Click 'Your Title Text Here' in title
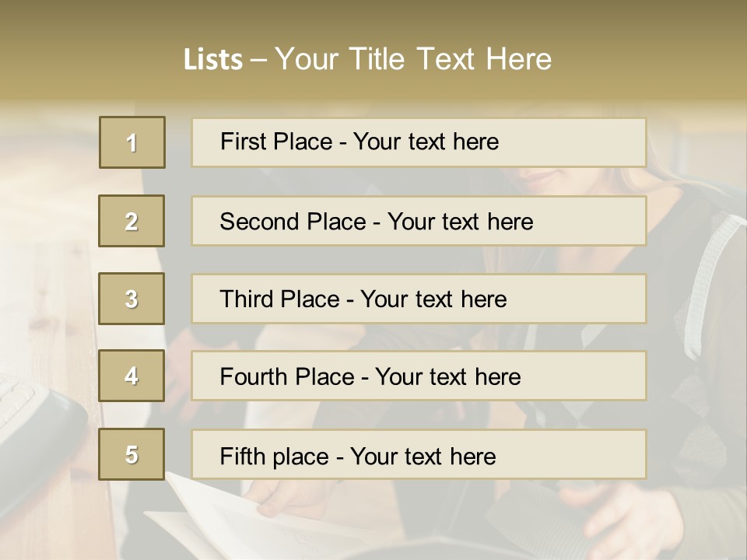 413,59
